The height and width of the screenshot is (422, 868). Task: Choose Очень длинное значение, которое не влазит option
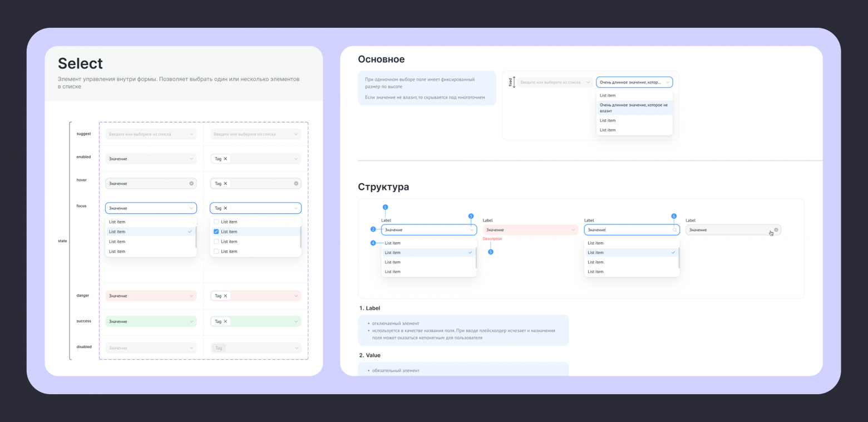[634, 108]
